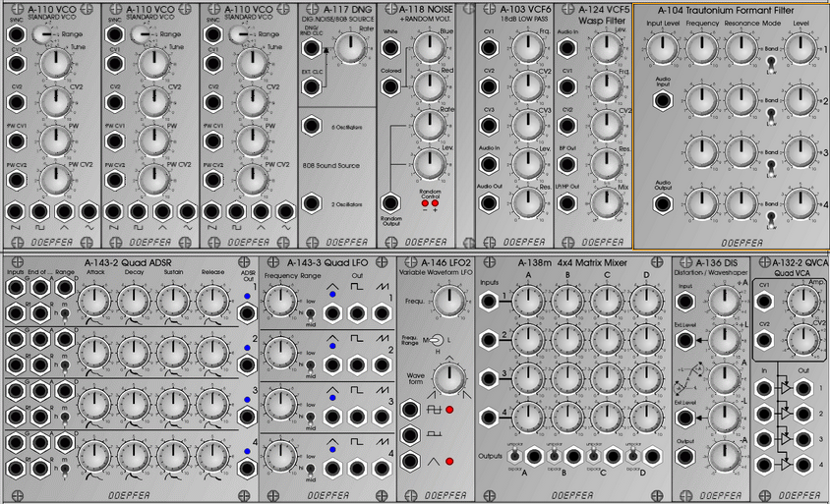Click the A-104 Input Level knob

click(x=663, y=49)
